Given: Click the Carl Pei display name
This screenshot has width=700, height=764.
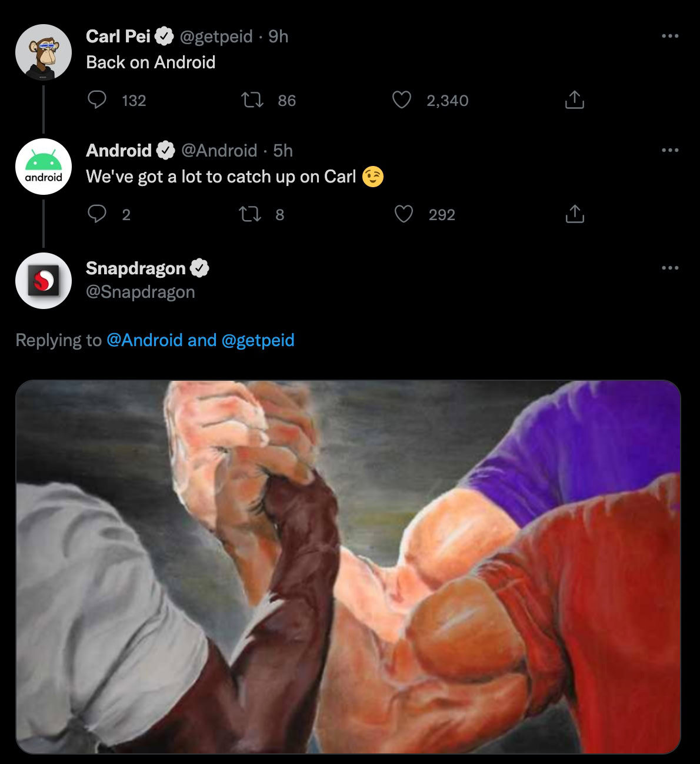Looking at the screenshot, I should (118, 36).
